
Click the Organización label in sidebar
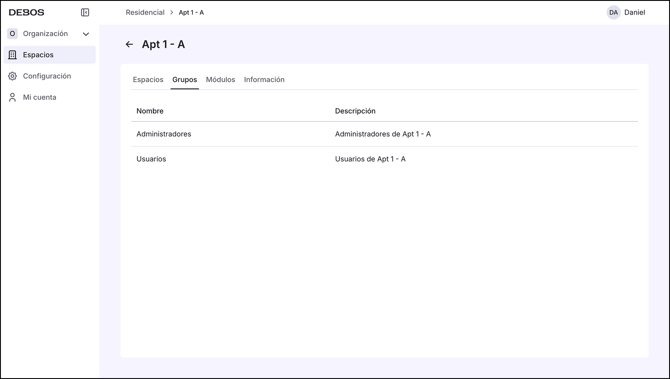tap(45, 33)
